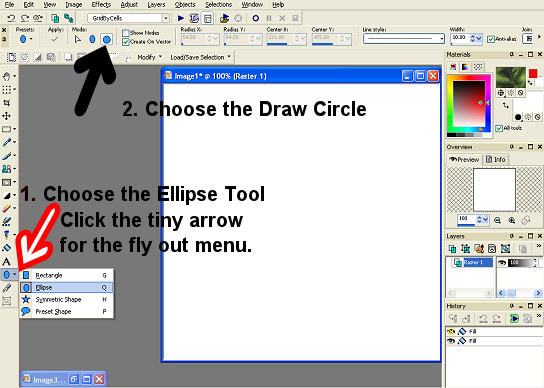The width and height of the screenshot is (544, 388).
Task: Open the Overview zoom percentage dropdown
Action: [485, 220]
